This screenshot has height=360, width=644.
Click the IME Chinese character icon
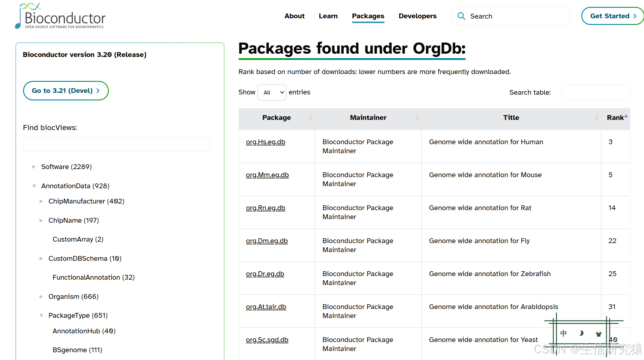point(563,333)
